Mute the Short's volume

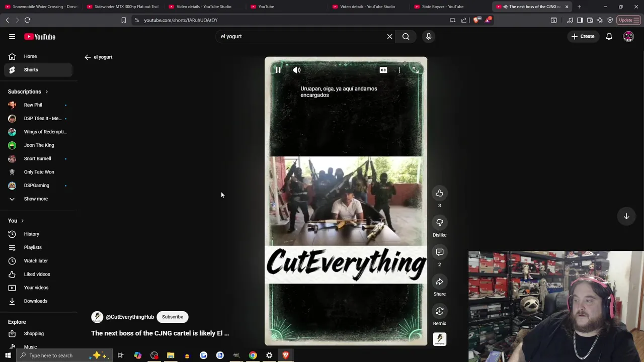297,70
